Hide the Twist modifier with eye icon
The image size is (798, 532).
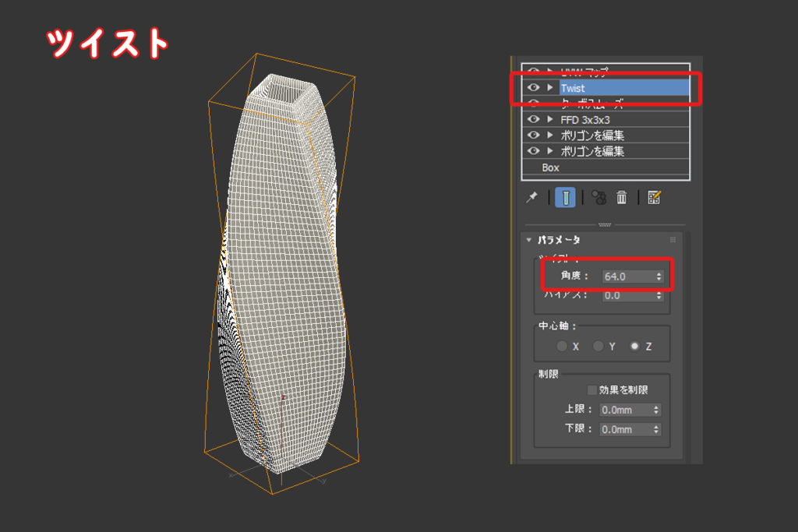click(534, 88)
